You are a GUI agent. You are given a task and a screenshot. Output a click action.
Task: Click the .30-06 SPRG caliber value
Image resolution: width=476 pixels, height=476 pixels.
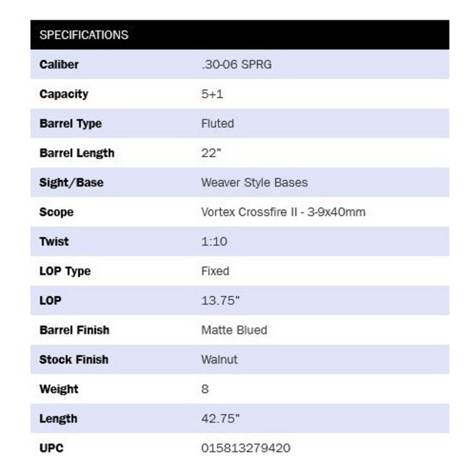click(236, 64)
